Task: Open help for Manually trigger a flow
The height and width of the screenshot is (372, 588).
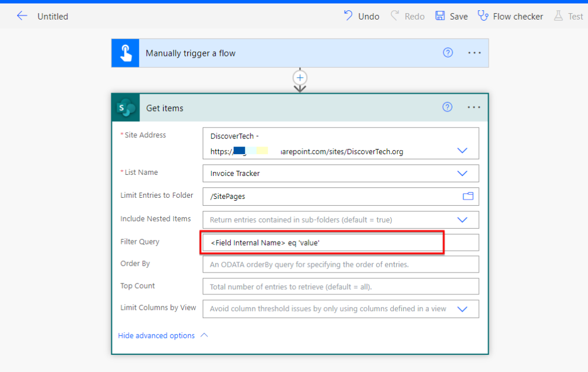Action: click(448, 52)
